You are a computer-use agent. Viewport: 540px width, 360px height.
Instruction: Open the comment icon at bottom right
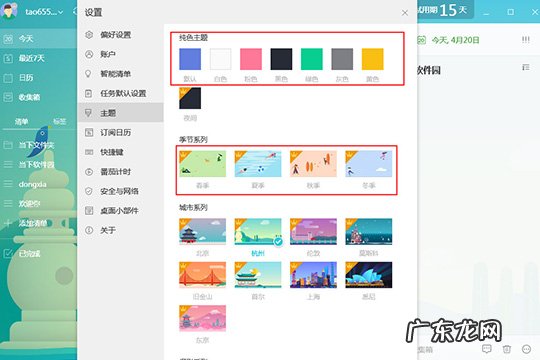[487, 349]
